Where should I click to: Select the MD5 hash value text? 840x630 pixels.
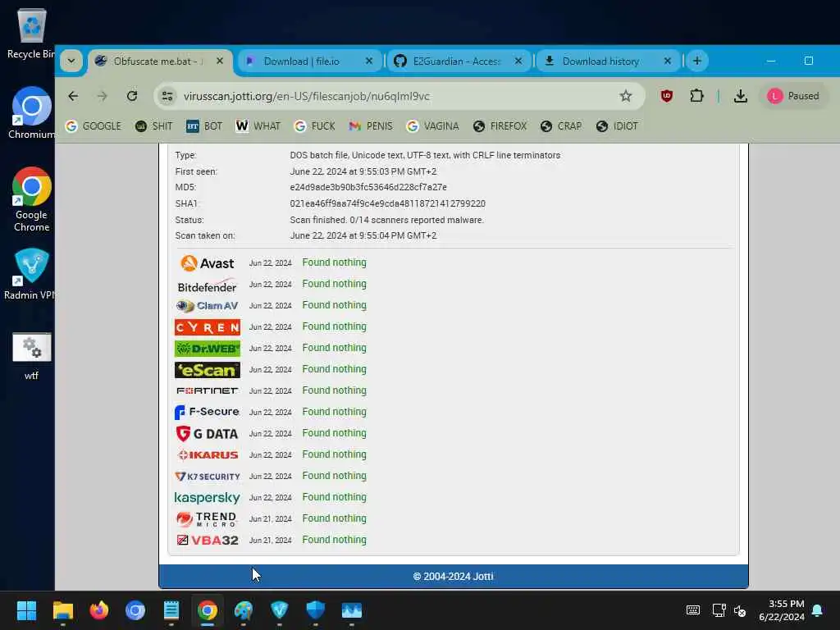[x=368, y=188]
